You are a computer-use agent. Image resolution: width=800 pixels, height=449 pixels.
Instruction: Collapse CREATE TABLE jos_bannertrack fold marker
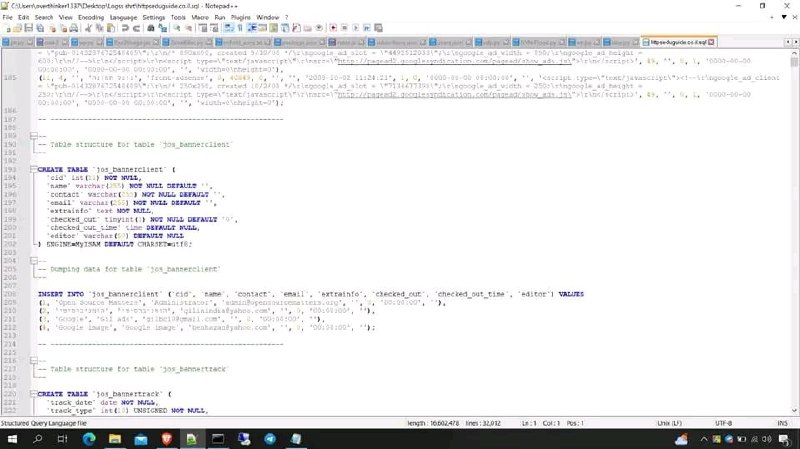tap(34, 393)
